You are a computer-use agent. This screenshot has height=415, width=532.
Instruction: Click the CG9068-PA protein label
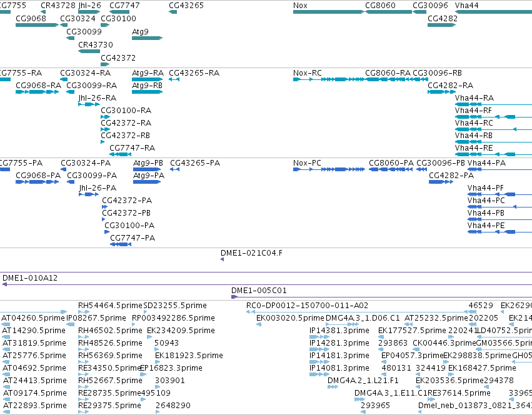click(x=38, y=176)
